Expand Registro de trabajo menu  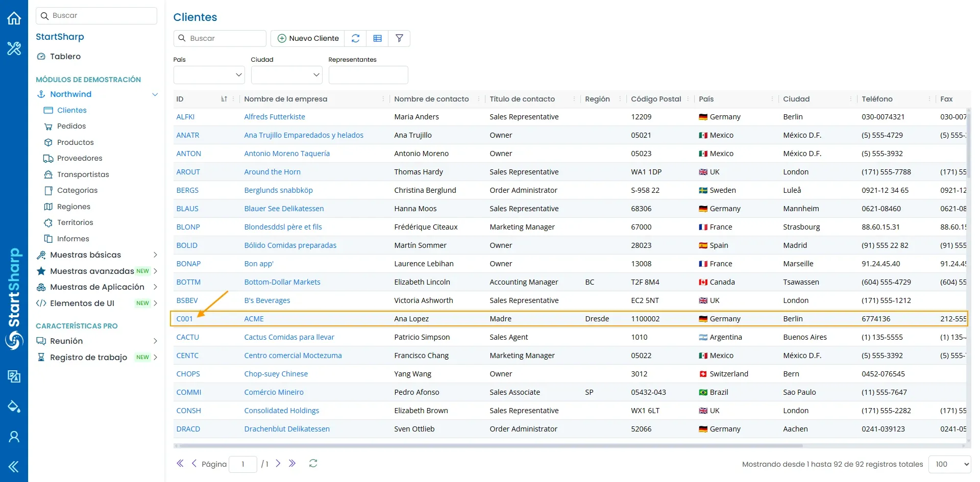point(155,358)
